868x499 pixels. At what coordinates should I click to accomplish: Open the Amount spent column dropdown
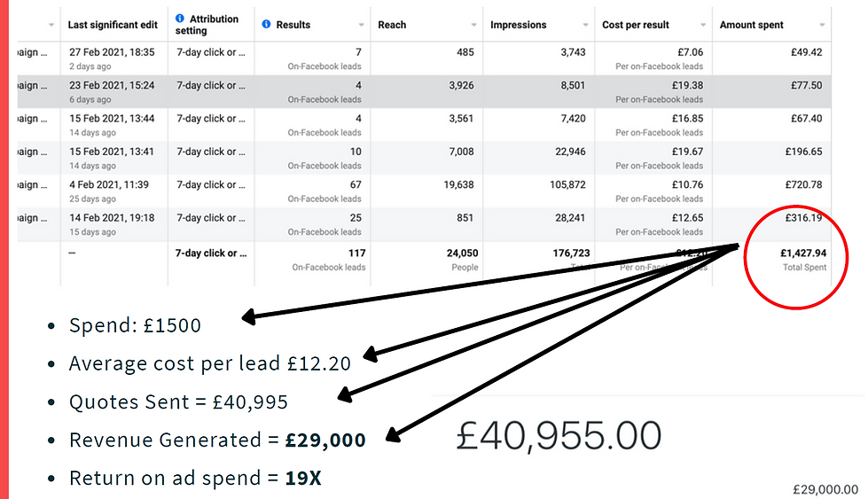[x=822, y=25]
